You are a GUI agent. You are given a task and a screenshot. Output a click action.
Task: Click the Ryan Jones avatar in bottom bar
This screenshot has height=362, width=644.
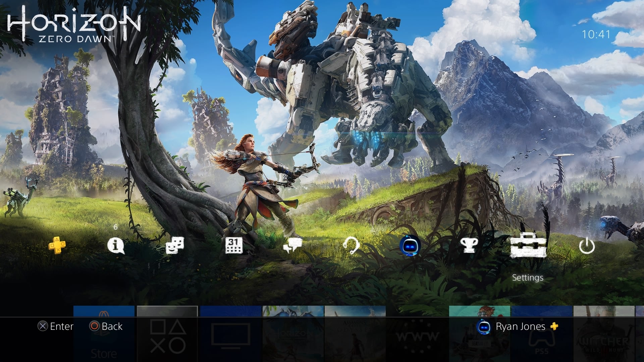483,326
